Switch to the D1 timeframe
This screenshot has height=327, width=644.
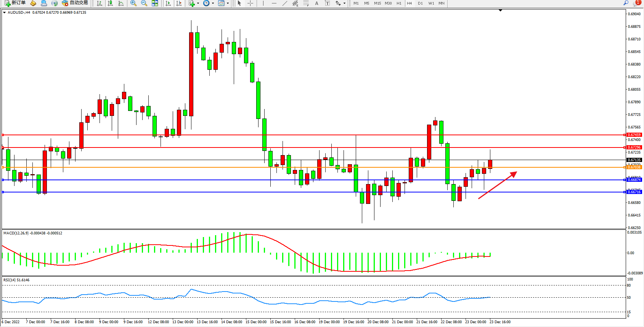(420, 3)
